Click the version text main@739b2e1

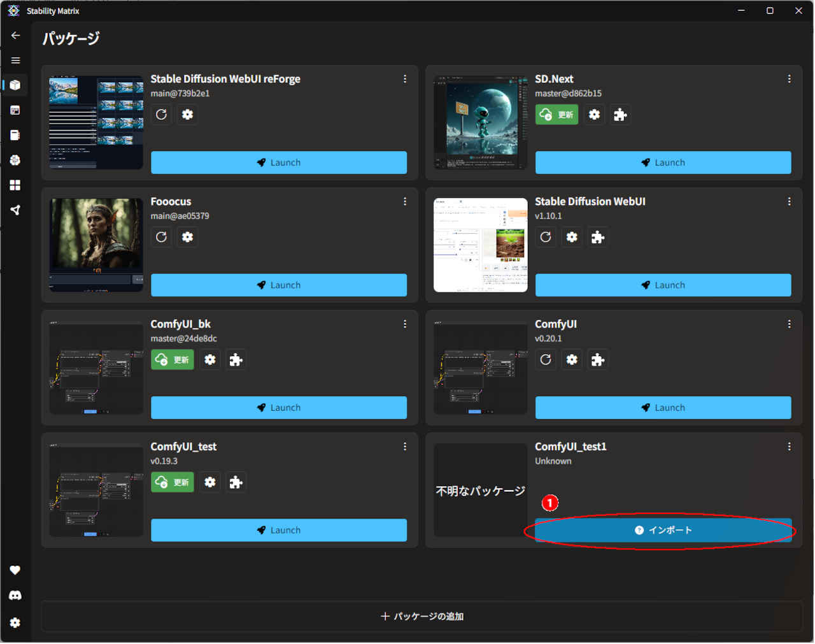pos(180,94)
